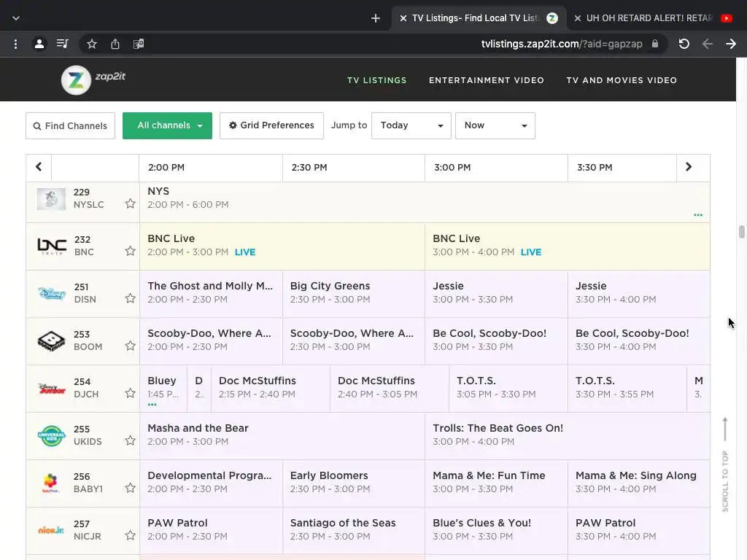Click the Find Channels button
Image resolution: width=747 pixels, height=560 pixels.
pyautogui.click(x=71, y=125)
